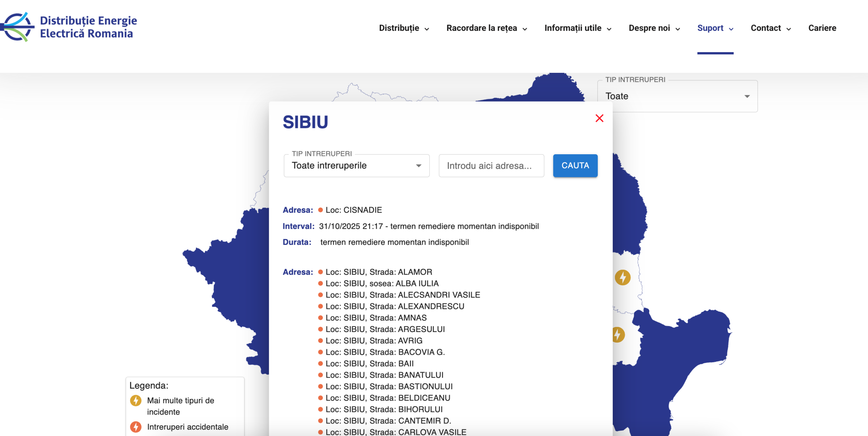Open the Distribuție Energie Electrică Romania logo
The width and height of the screenshot is (868, 436).
click(69, 27)
